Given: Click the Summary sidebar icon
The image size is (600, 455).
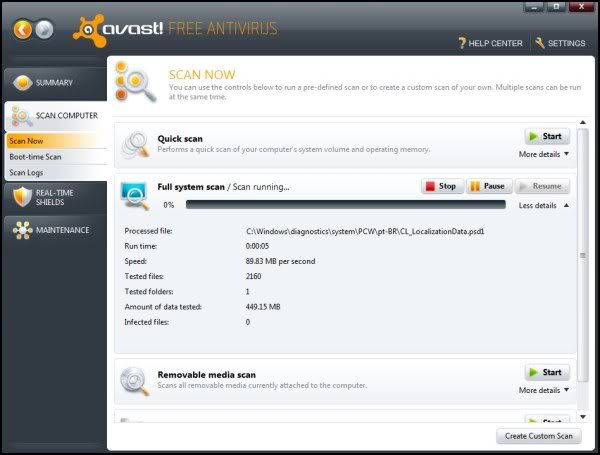Looking at the screenshot, I should (x=23, y=82).
